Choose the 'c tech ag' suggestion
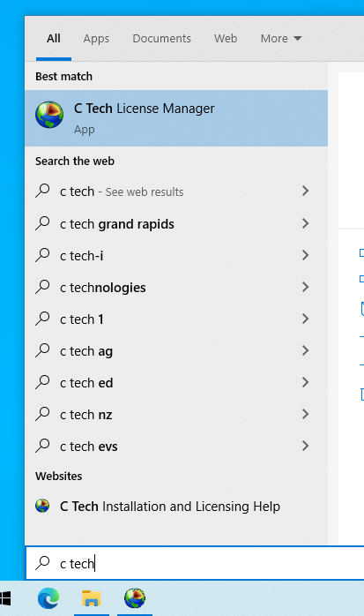The width and height of the screenshot is (364, 616). point(176,350)
